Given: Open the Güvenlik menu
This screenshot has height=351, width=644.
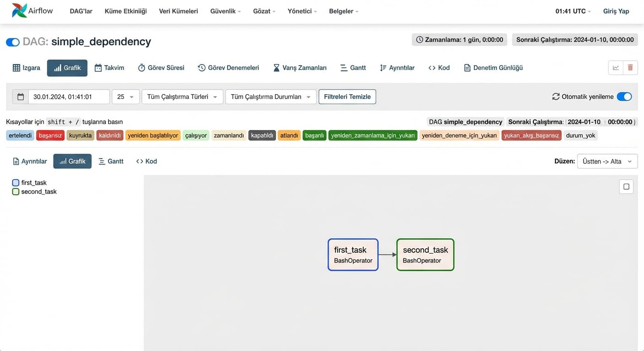Looking at the screenshot, I should coord(225,11).
